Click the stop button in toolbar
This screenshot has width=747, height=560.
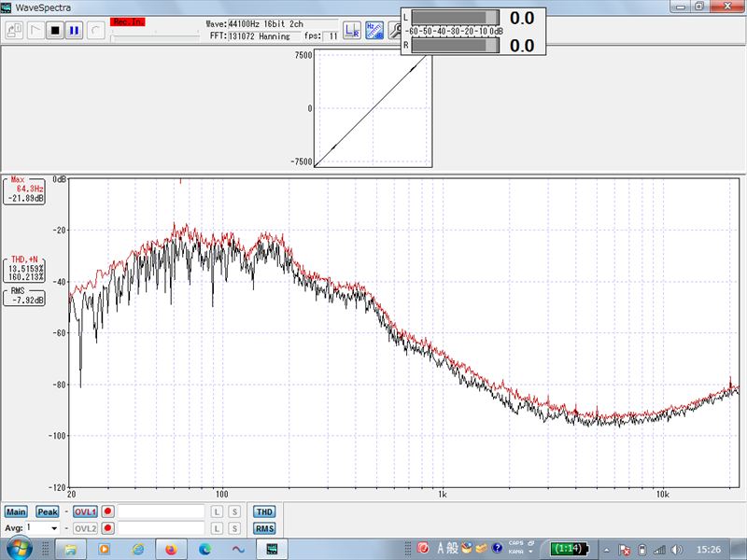(x=54, y=30)
